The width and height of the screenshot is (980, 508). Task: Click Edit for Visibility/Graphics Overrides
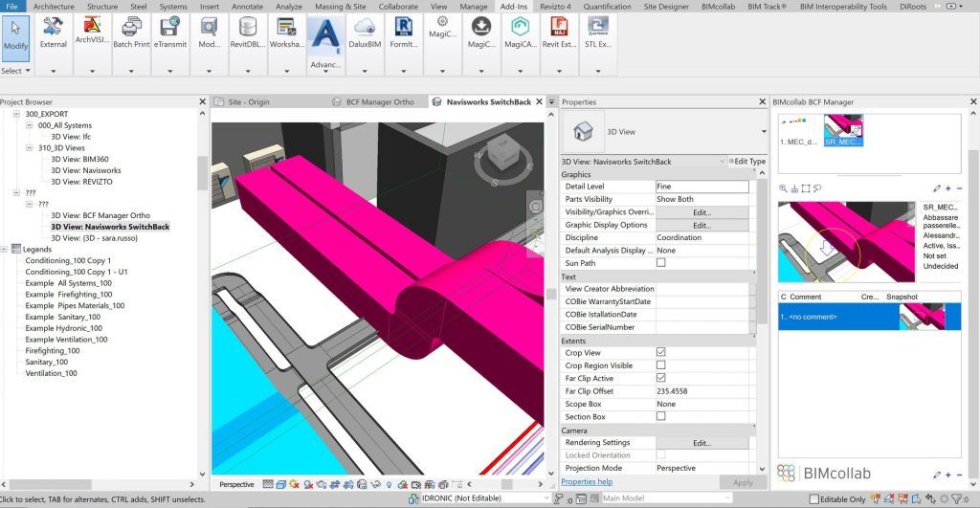pos(702,211)
